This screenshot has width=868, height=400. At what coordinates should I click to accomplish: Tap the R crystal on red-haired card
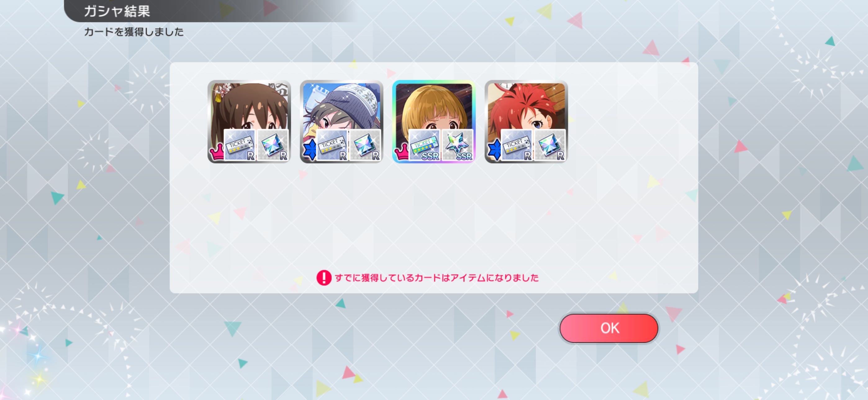click(549, 145)
